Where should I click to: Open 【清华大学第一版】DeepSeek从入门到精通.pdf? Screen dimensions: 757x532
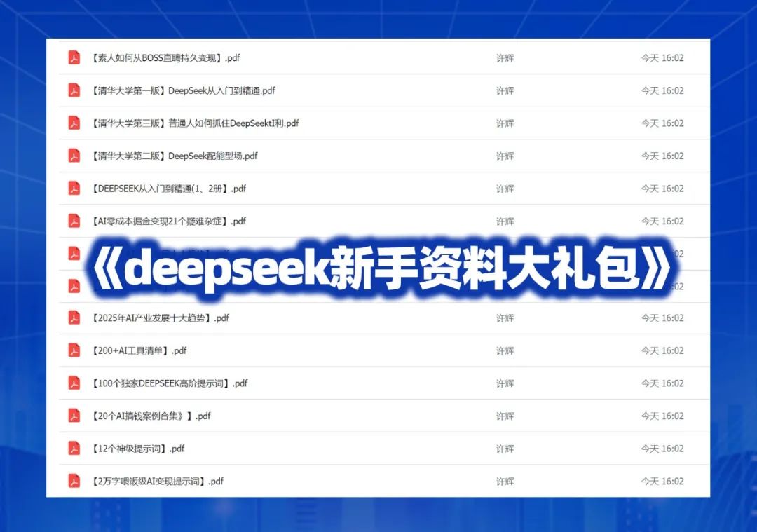point(183,90)
